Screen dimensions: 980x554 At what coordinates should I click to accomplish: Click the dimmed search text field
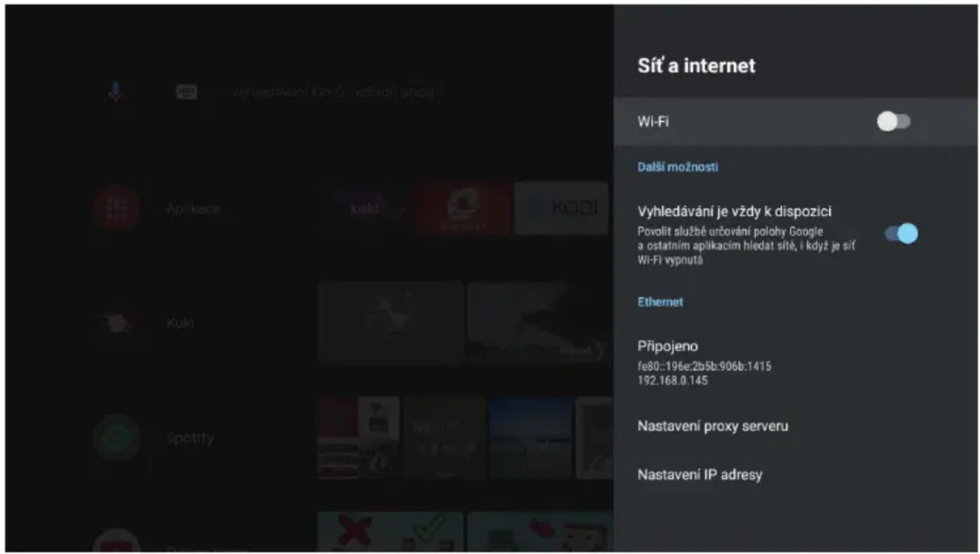332,92
